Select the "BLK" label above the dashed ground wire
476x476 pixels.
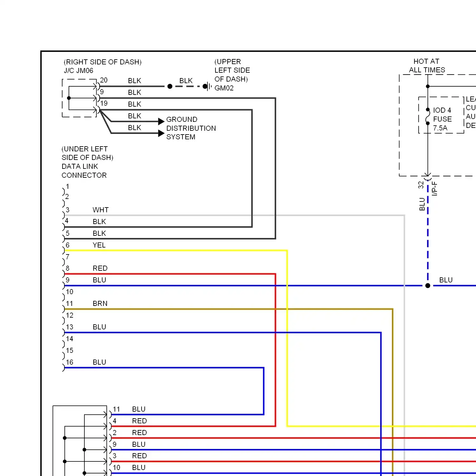pyautogui.click(x=186, y=81)
